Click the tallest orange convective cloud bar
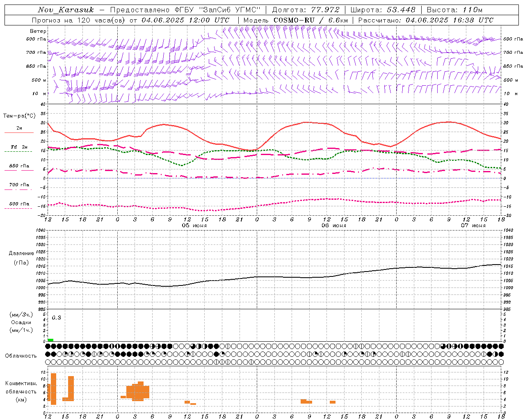Image resolution: width=525 pixels, height=420 pixels. click(x=53, y=389)
